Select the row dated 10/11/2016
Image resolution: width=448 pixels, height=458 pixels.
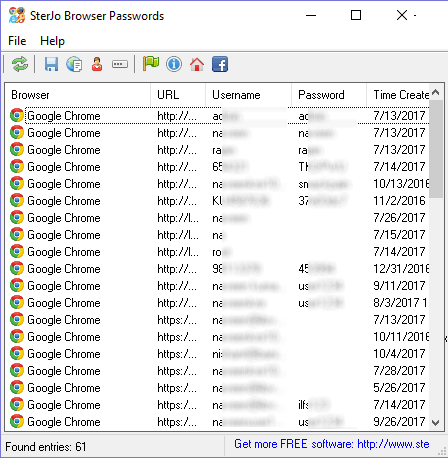[217, 337]
